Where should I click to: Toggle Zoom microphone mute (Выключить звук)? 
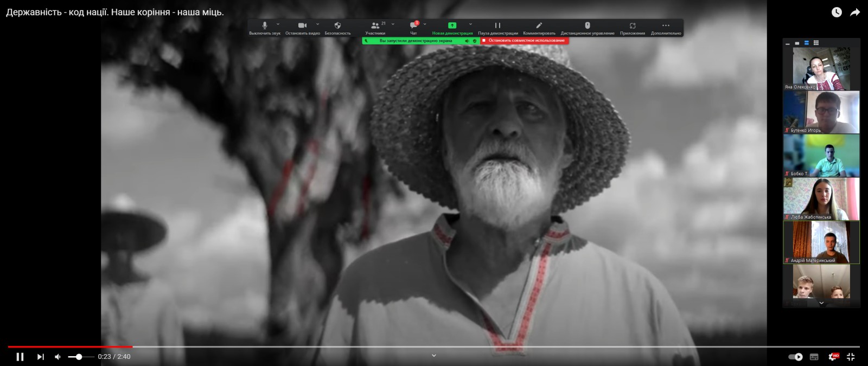coord(265,25)
